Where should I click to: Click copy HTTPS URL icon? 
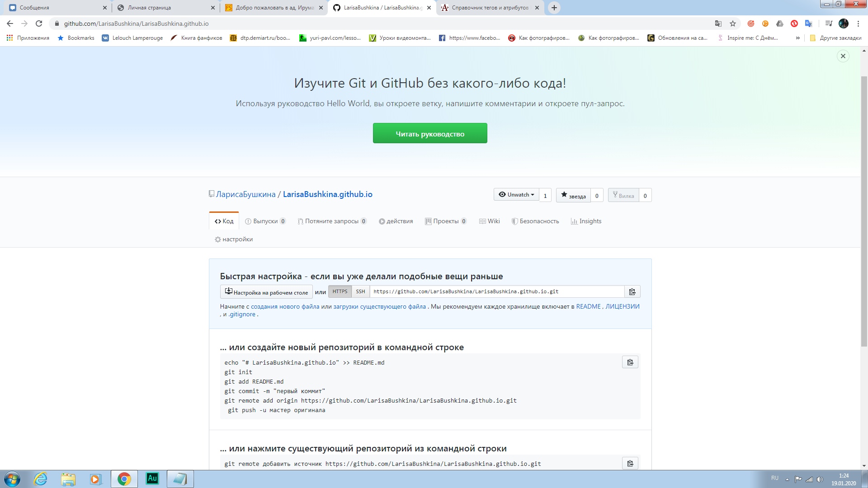click(x=632, y=291)
